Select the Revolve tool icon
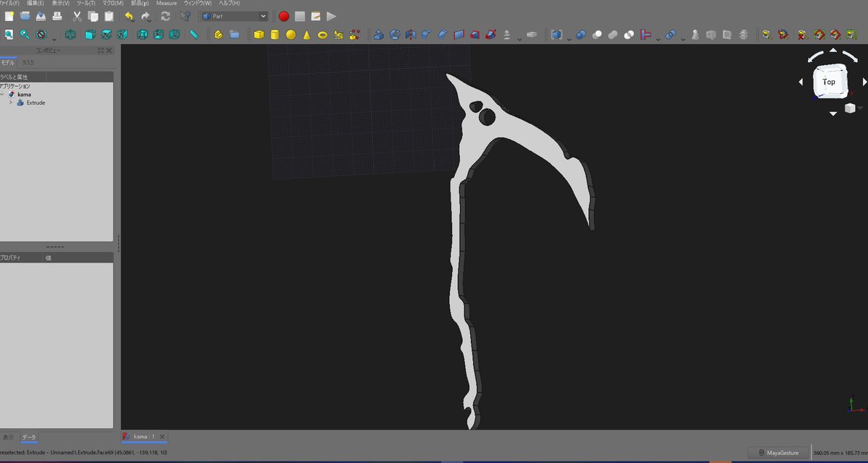This screenshot has height=463, width=868. pyautogui.click(x=394, y=34)
